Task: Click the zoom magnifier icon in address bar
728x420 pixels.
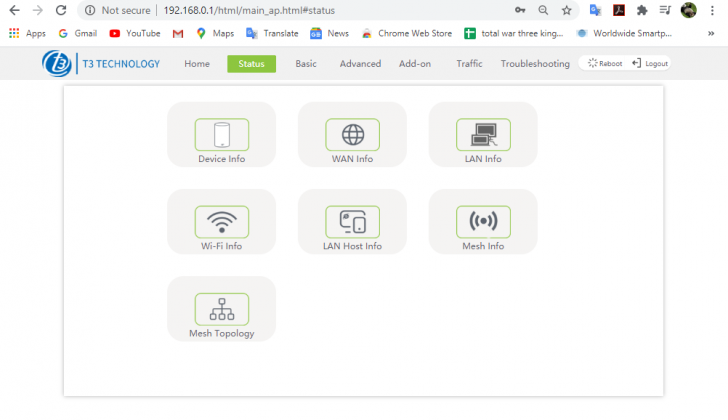Action: point(543,10)
